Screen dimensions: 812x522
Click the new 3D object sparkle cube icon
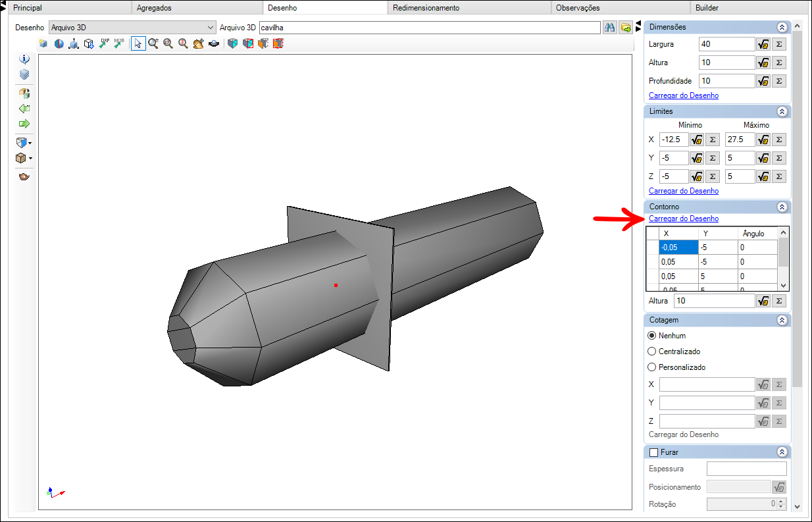coord(43,43)
